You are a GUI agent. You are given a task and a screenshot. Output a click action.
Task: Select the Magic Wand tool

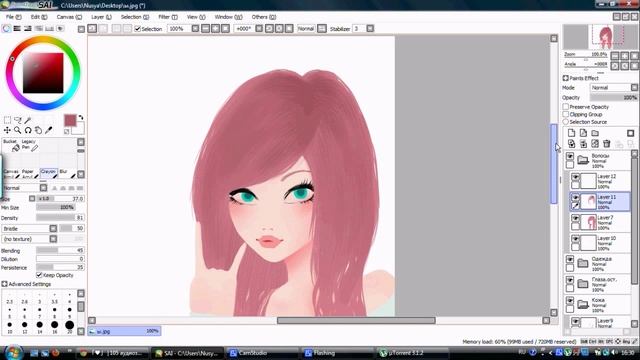(28, 120)
